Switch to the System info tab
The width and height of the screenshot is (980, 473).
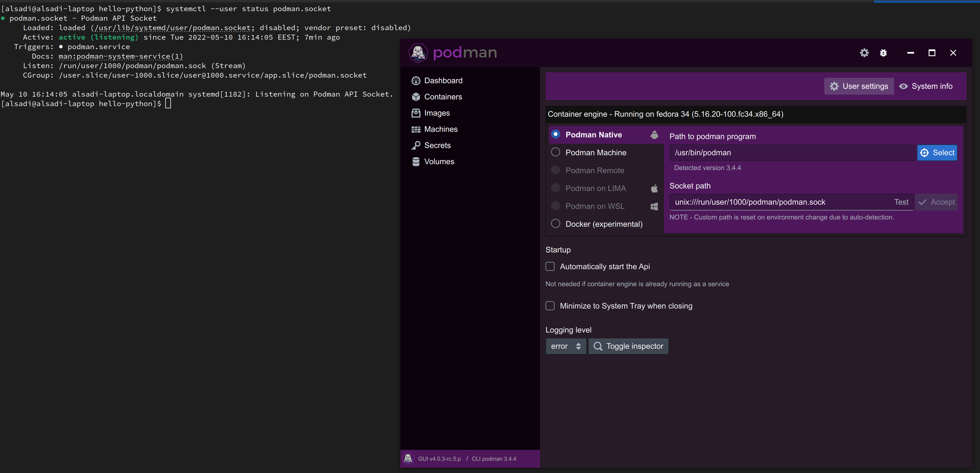tap(926, 86)
